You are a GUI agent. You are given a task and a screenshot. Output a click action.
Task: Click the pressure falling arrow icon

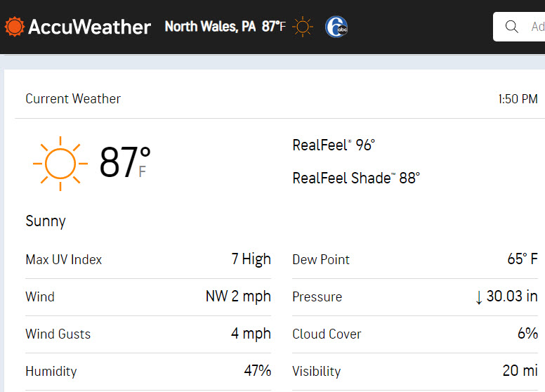pyautogui.click(x=479, y=297)
